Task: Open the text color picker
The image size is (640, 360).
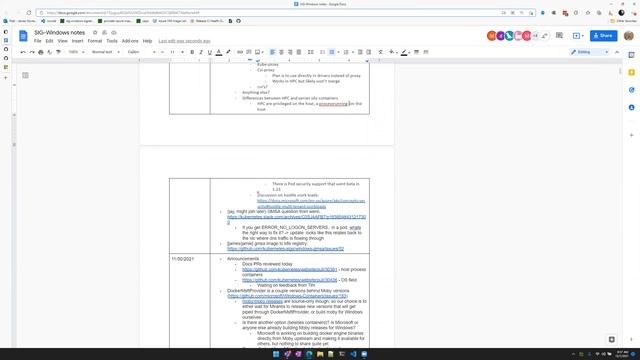Action: tap(219, 52)
